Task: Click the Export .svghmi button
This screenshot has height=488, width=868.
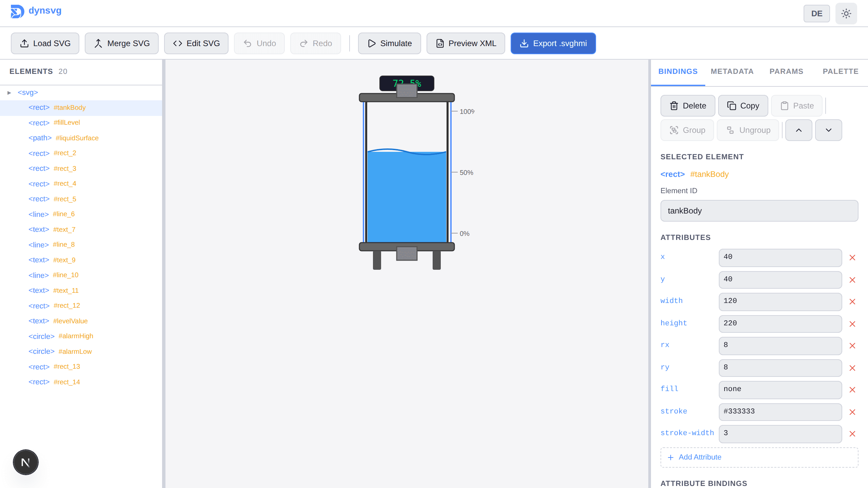Action: 553,43
